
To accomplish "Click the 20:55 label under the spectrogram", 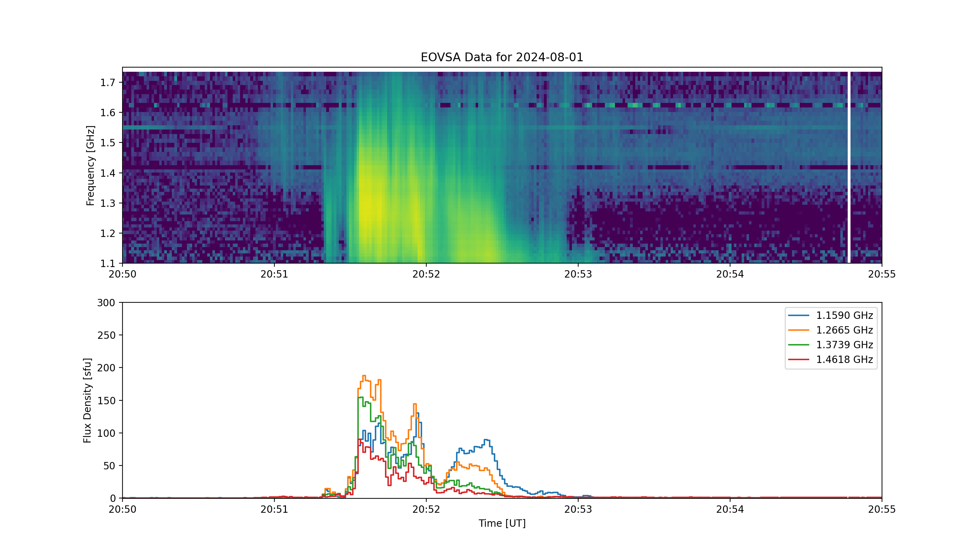I will [882, 274].
